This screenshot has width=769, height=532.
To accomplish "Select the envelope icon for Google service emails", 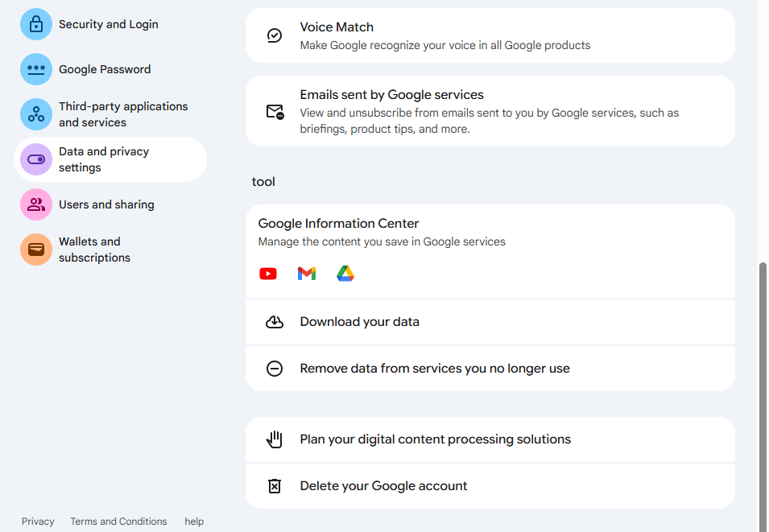I will pos(275,111).
